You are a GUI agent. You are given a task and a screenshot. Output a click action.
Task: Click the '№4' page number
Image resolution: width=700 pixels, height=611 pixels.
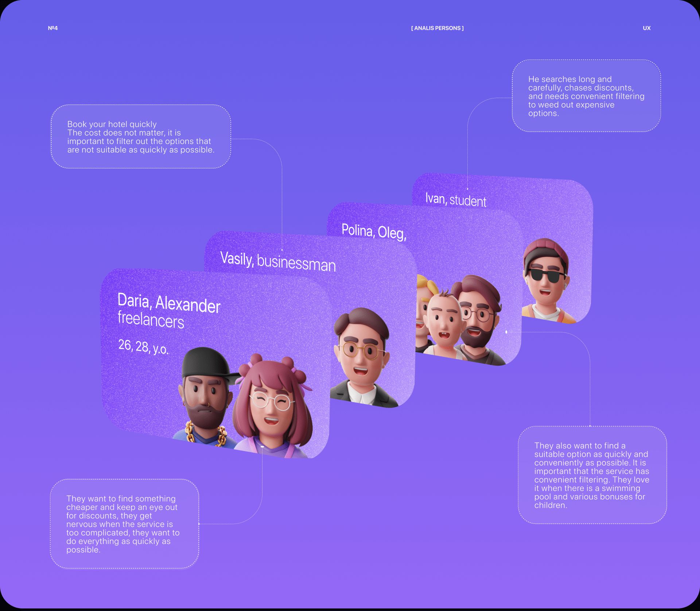(x=53, y=28)
